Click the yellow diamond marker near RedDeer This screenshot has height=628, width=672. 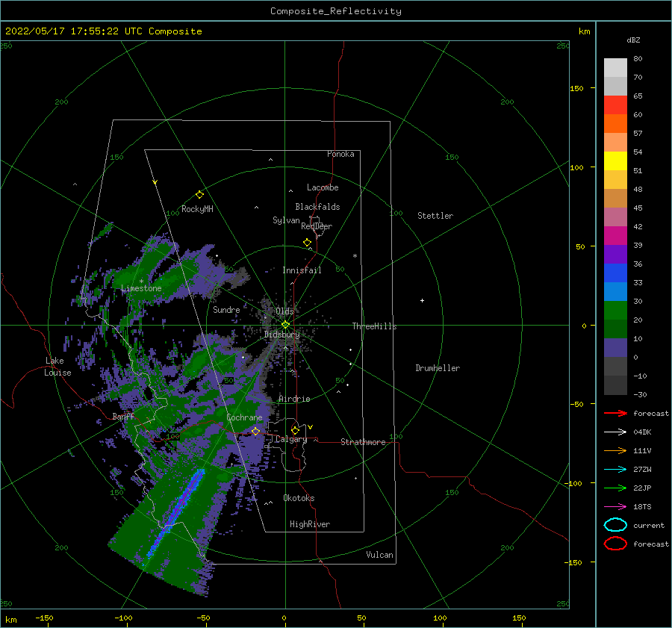pyautogui.click(x=308, y=243)
